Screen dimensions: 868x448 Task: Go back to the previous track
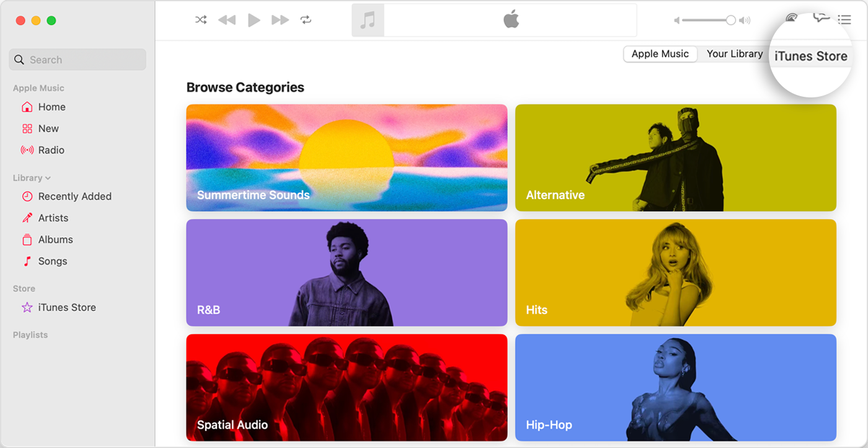coord(227,20)
